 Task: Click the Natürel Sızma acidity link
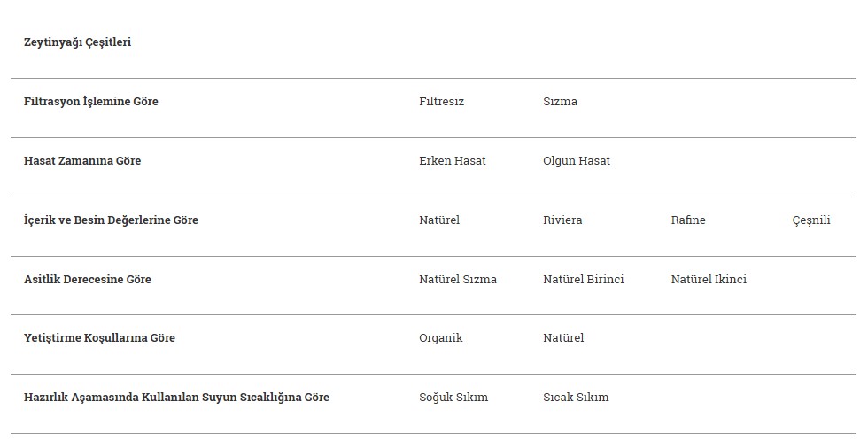click(x=458, y=279)
